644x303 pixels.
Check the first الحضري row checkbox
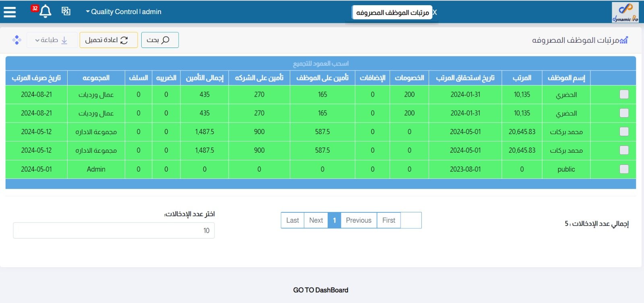tap(624, 94)
